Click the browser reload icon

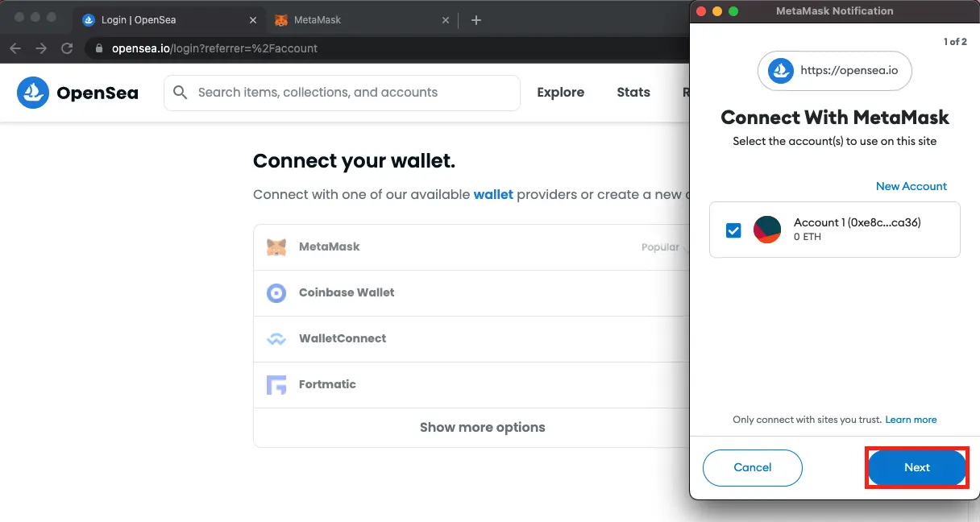tap(67, 48)
